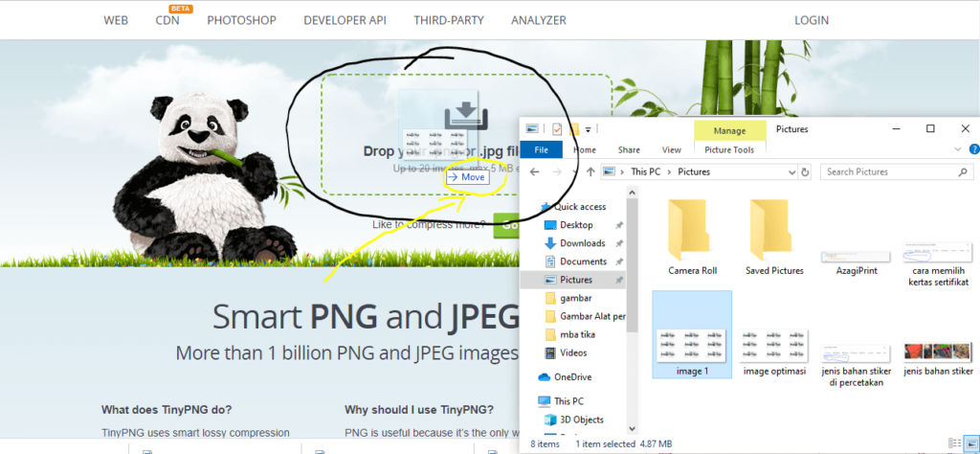Click the TinyPNG drop zone upload icon

(x=466, y=116)
